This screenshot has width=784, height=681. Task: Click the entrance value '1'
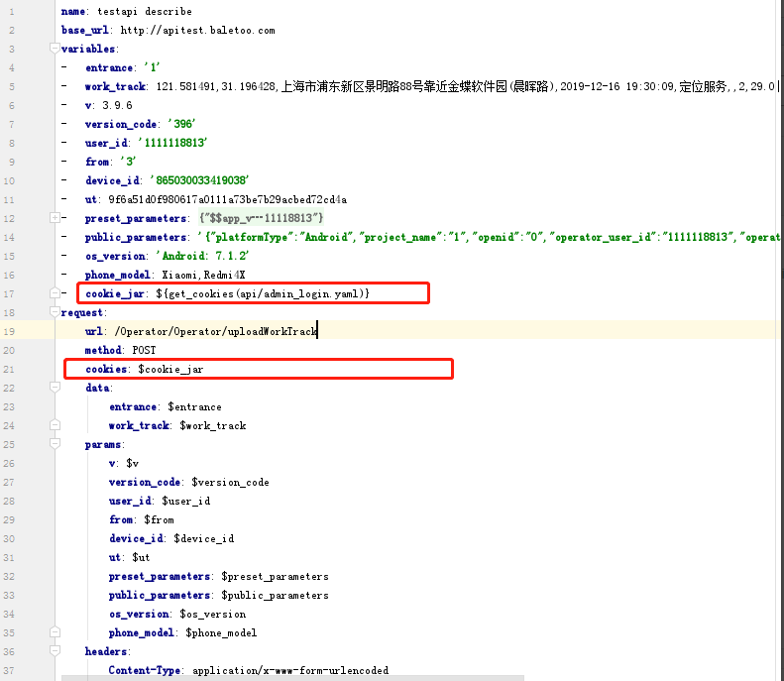coord(152,67)
